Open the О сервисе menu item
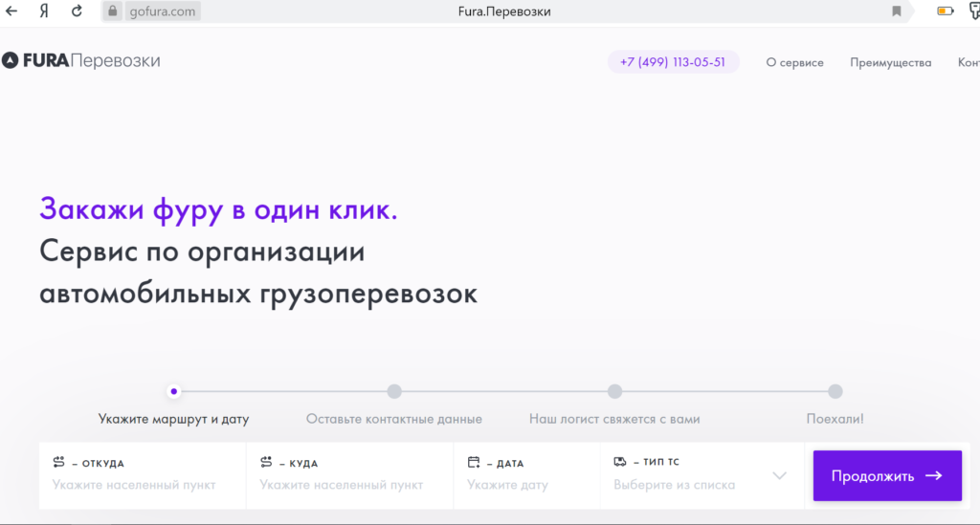 pos(795,62)
